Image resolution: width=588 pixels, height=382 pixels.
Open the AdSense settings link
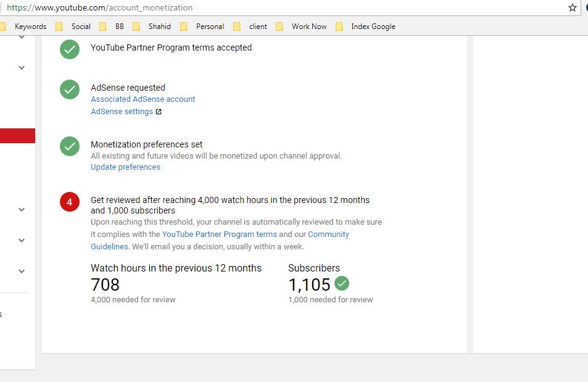pyautogui.click(x=122, y=112)
